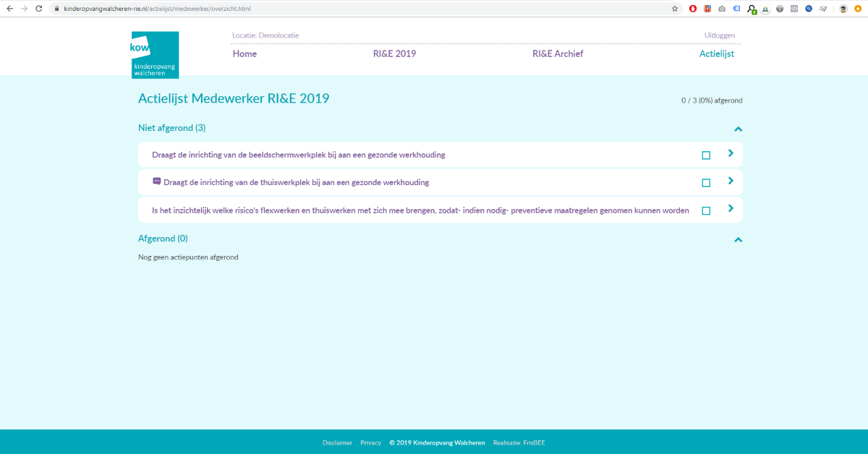Click the Uitloggen link

(x=719, y=35)
